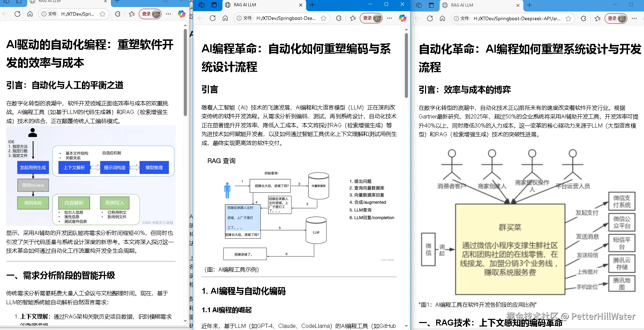Open tab actions menu in middle window

tap(214, 5)
